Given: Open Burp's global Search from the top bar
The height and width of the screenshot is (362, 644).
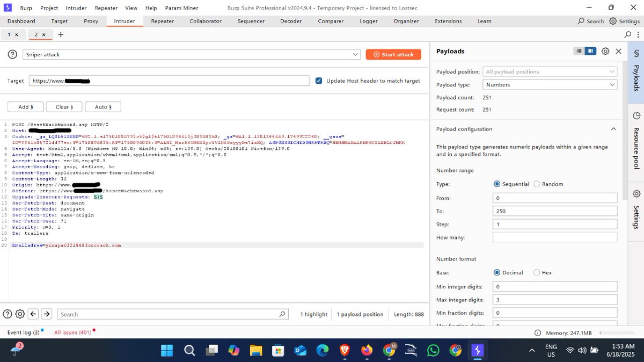Looking at the screenshot, I should pyautogui.click(x=590, y=21).
